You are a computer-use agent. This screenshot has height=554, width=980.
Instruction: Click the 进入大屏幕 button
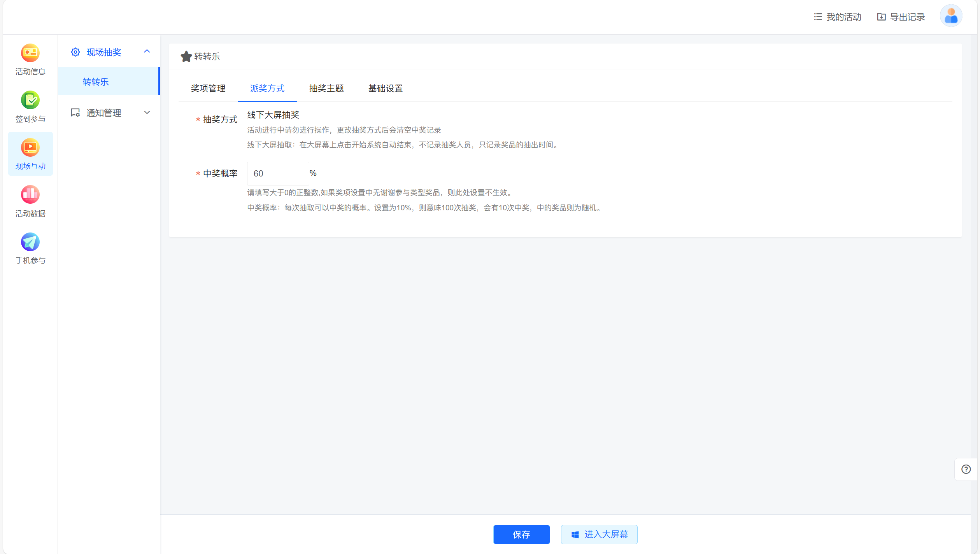click(599, 535)
